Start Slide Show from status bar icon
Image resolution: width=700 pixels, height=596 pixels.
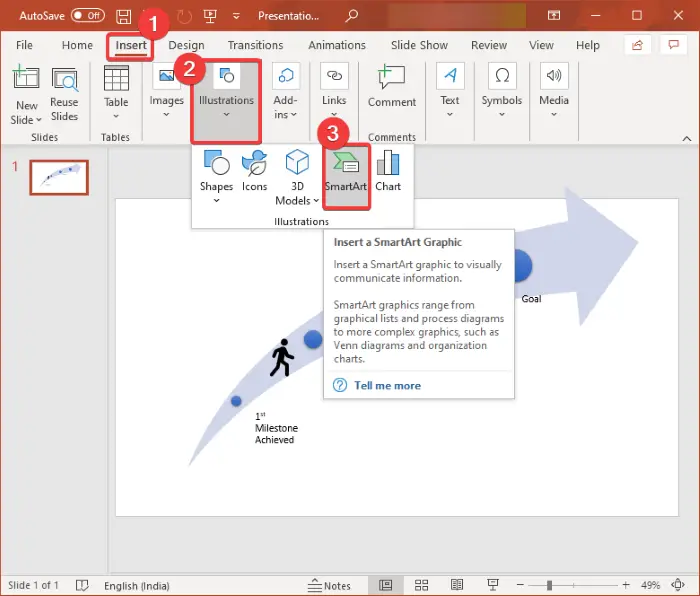(493, 584)
